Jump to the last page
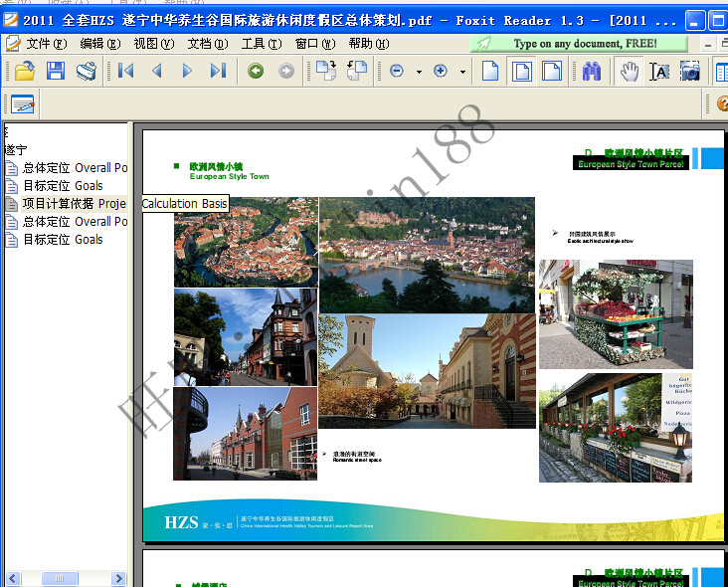 218,71
